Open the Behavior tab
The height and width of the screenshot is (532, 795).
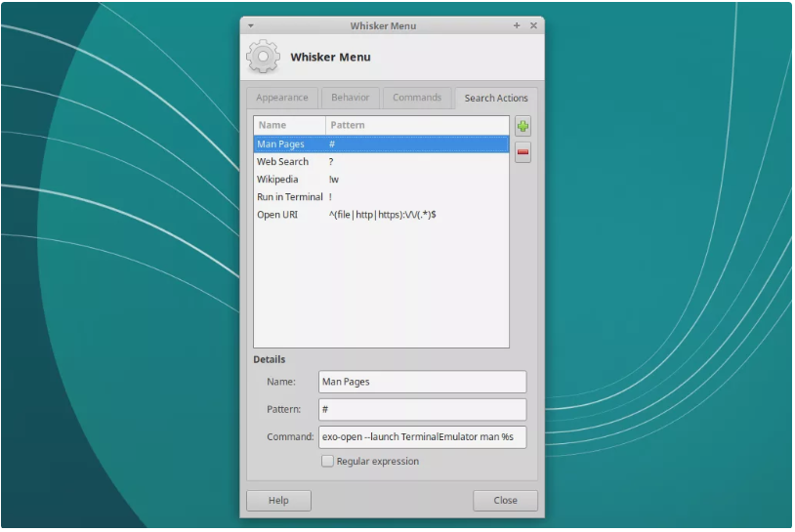(350, 98)
